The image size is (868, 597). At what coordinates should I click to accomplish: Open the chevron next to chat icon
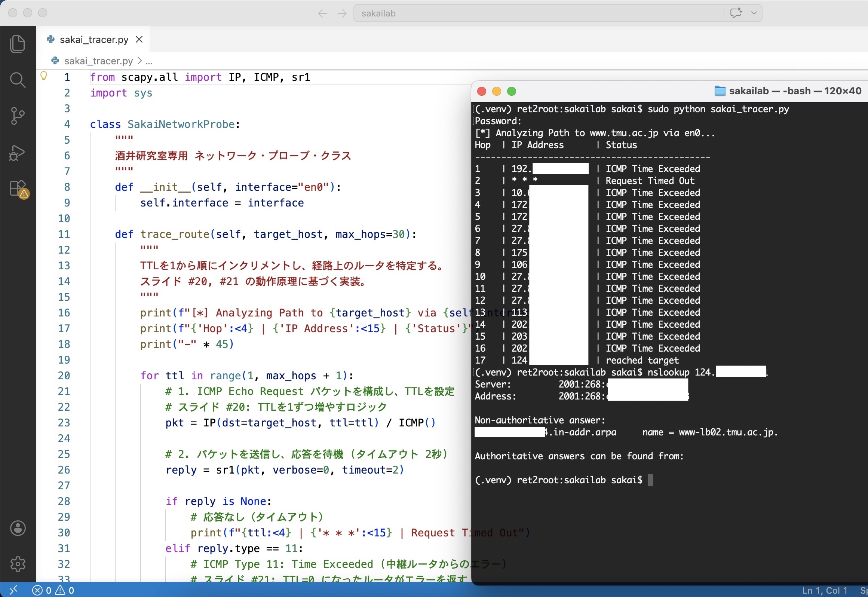click(x=754, y=13)
